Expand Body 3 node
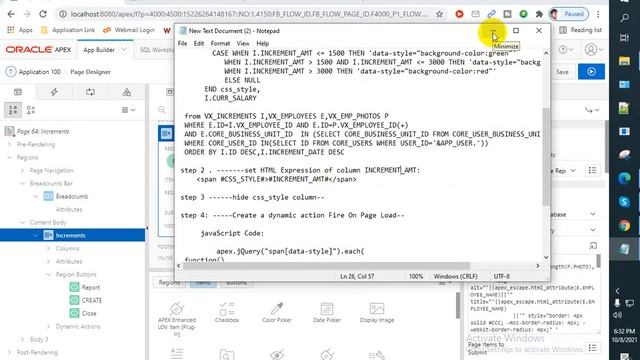Screen dimensions: 640x360 (22, 340)
